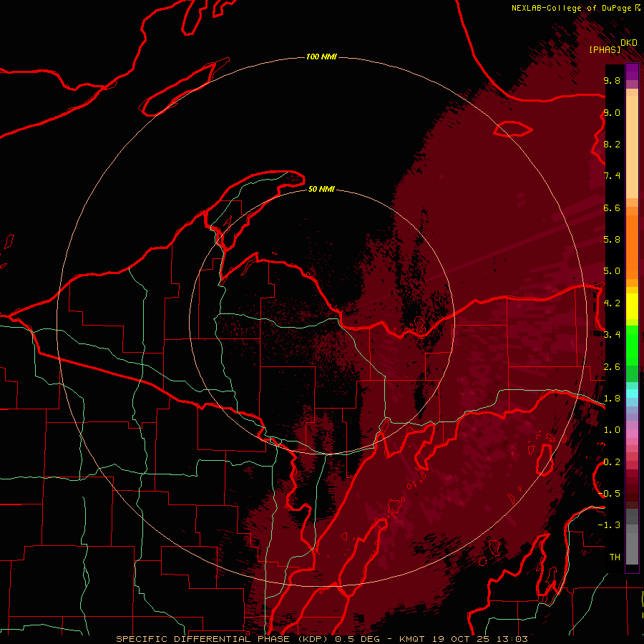The image size is (644, 644).
Task: Click the 5.0 value on color scale
Action: click(x=612, y=271)
